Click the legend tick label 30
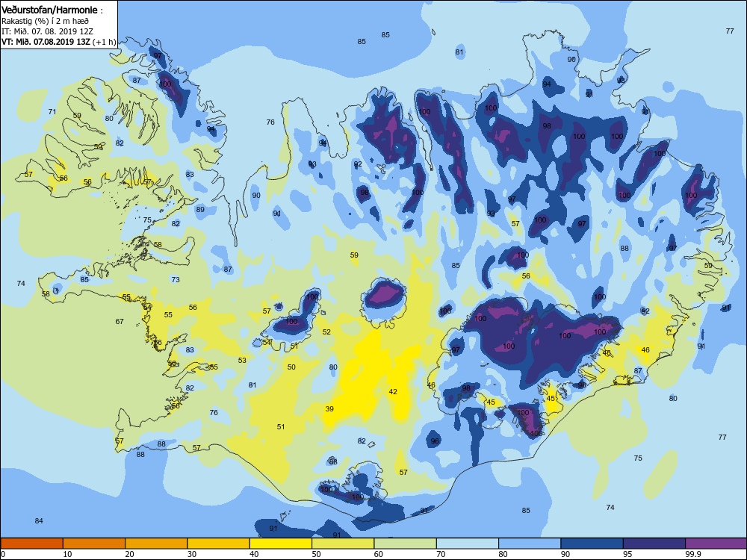Screen dimensions: 747x560 coord(192,554)
